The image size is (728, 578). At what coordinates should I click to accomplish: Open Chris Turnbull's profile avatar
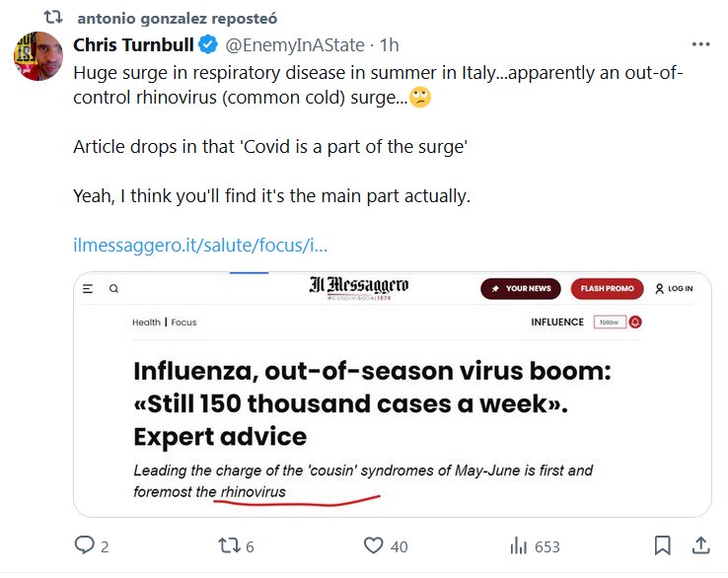(37, 57)
